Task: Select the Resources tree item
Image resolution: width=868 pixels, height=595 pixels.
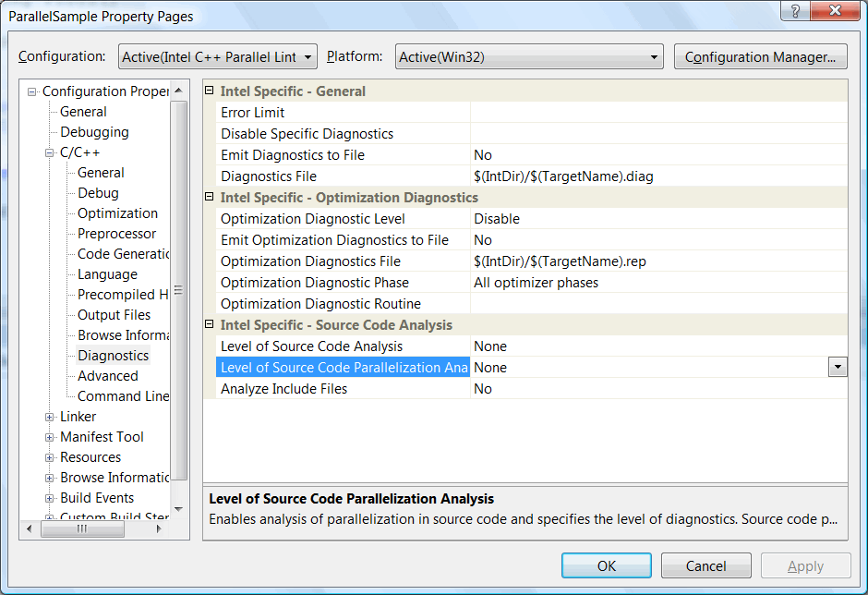Action: (x=90, y=457)
